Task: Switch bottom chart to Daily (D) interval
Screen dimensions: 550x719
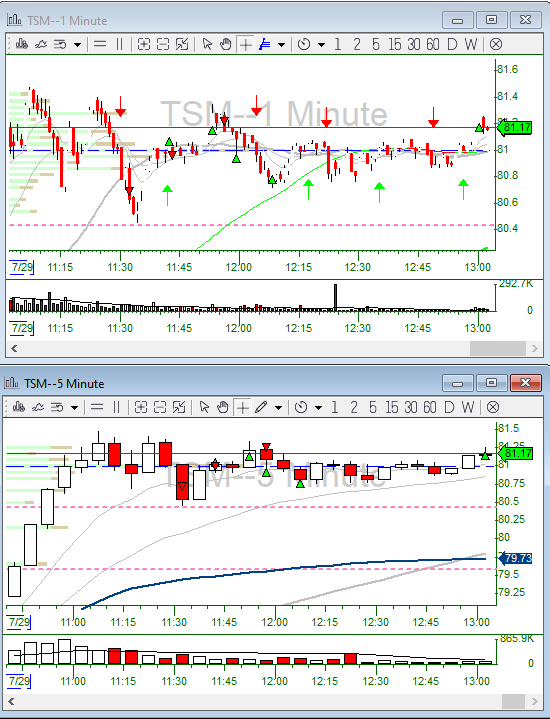Action: (449, 407)
